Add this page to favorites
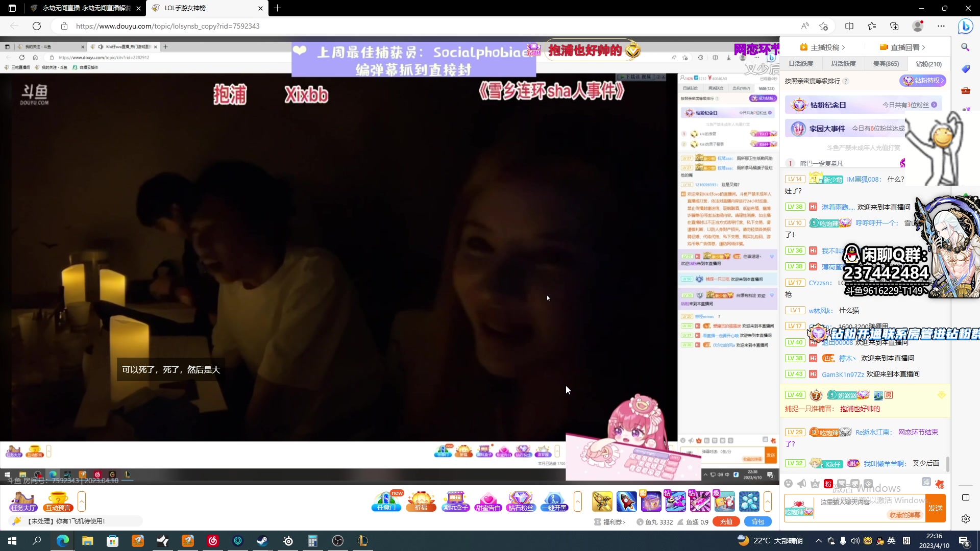This screenshot has height=551, width=980. tap(823, 26)
